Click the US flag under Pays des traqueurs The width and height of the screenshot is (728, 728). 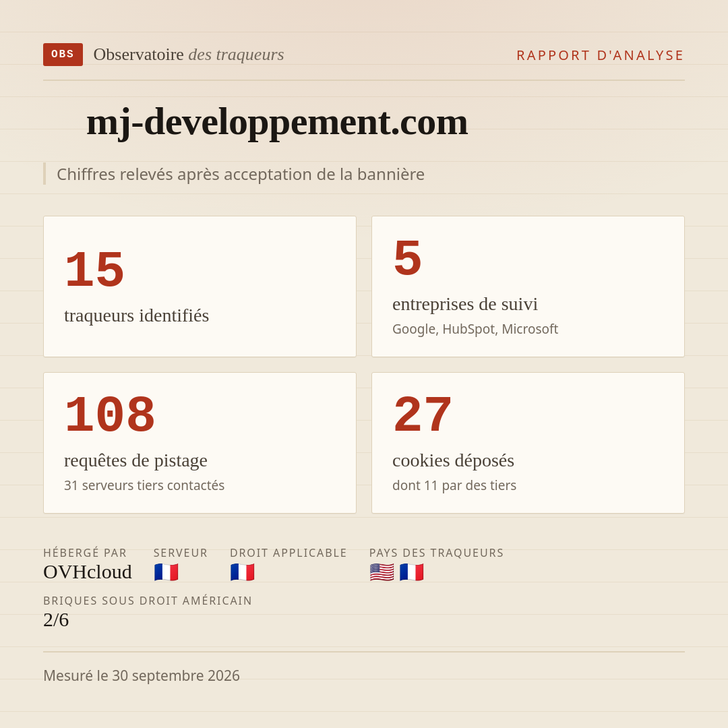[x=382, y=572]
